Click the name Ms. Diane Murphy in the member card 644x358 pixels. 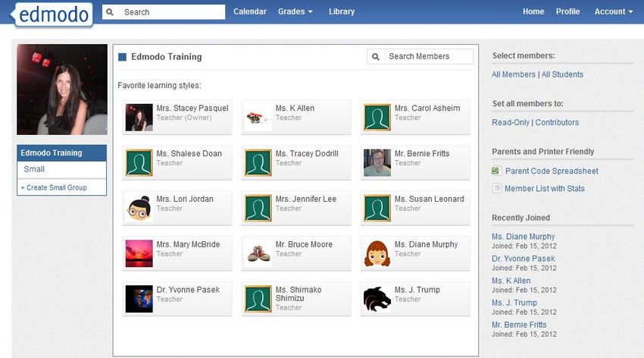(x=426, y=244)
